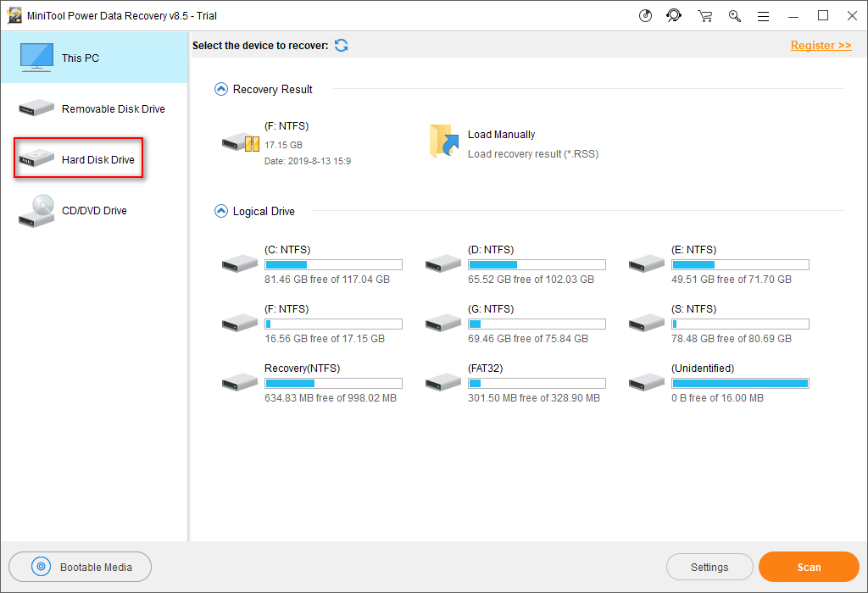Image resolution: width=868 pixels, height=593 pixels.
Task: Select This PC in sidebar
Action: [x=95, y=58]
